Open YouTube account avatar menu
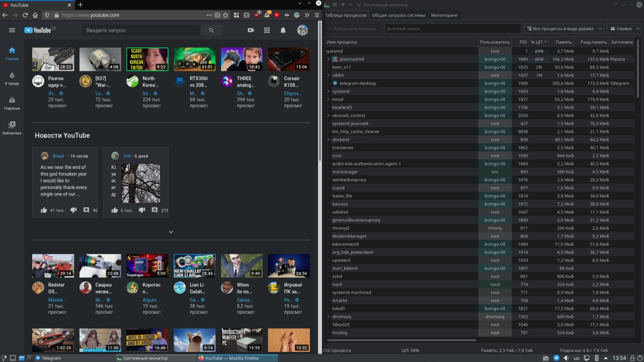The height and width of the screenshot is (362, 644). 302,30
